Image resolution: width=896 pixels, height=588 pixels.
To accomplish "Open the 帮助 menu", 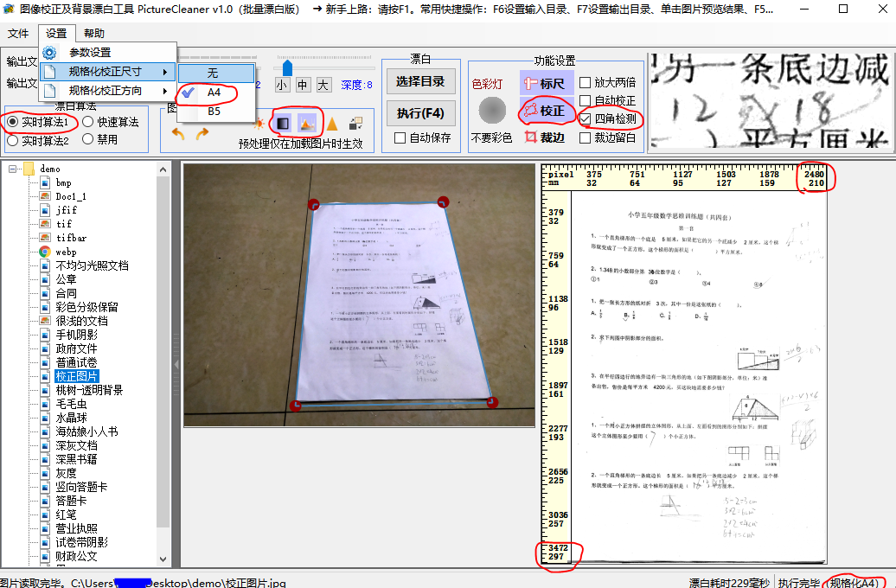I will (x=94, y=34).
